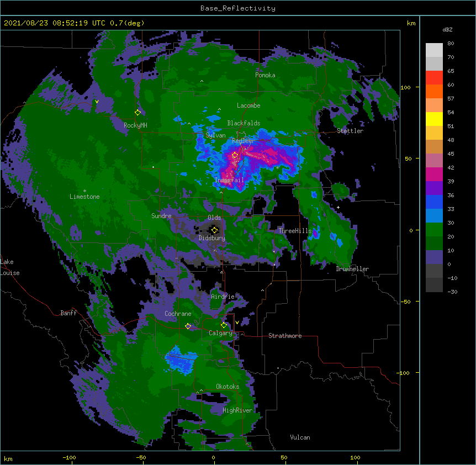The image size is (476, 465).
Task: Click the Didsbury city label
Action: click(212, 238)
